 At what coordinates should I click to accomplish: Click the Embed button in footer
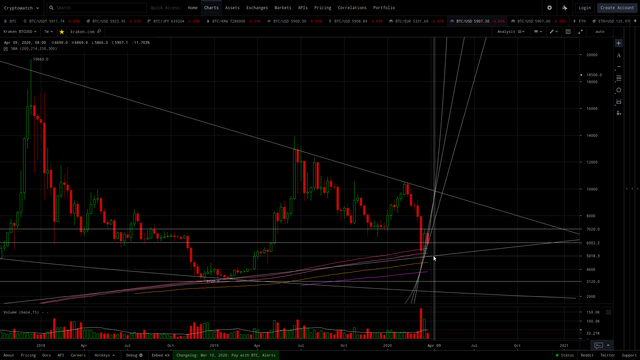pos(160,356)
